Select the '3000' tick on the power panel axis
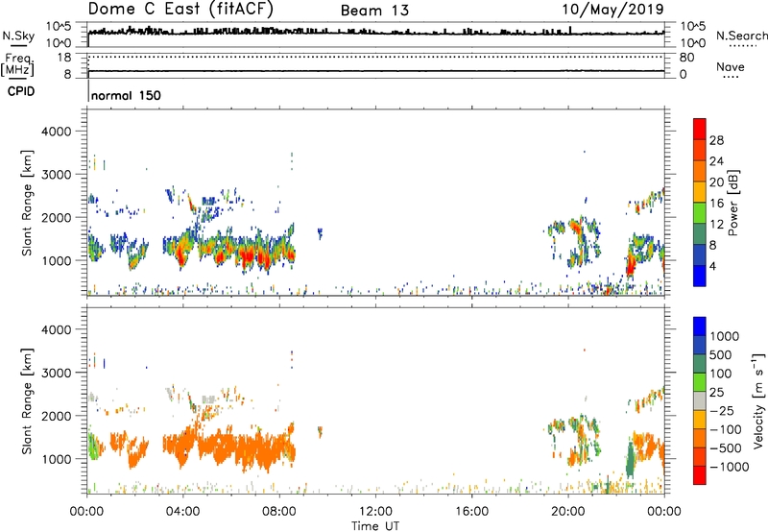Screen dimensions: 768x532 57,175
